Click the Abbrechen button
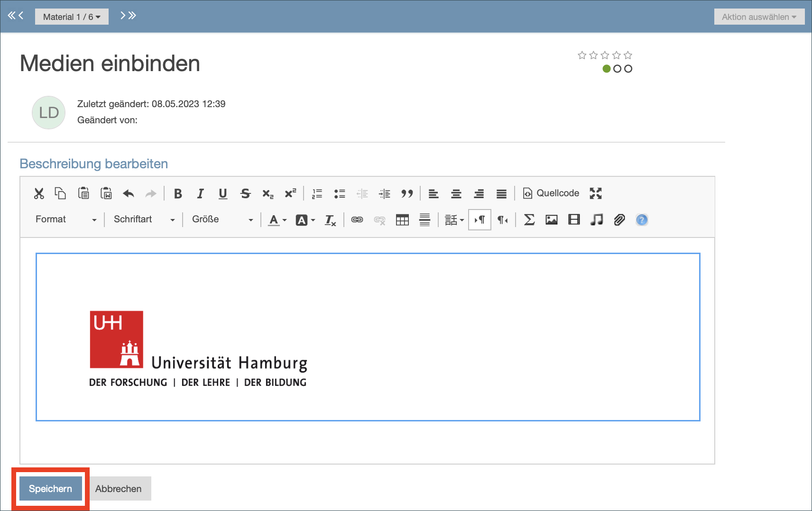 [x=119, y=489]
